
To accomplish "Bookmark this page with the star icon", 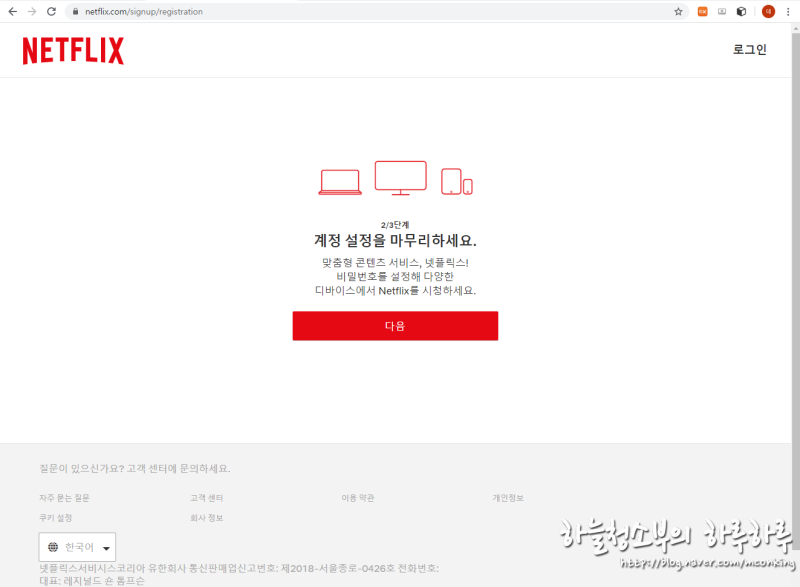I will 678,11.
